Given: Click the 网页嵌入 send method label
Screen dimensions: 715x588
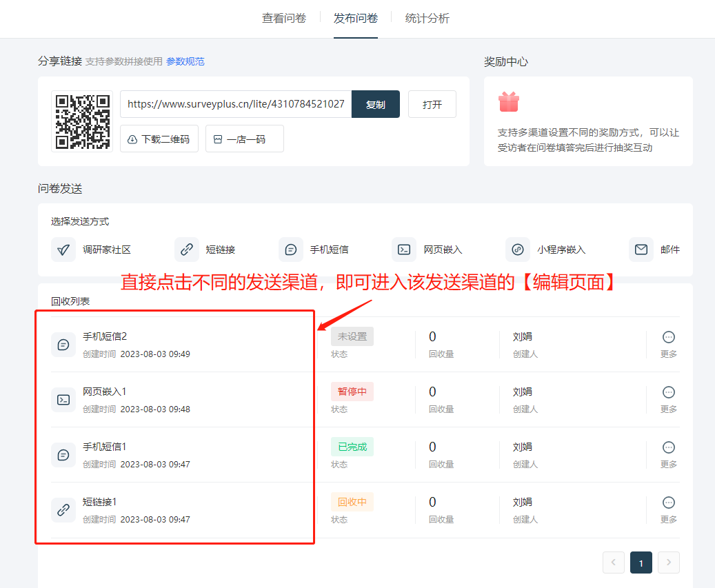Looking at the screenshot, I should coord(443,250).
